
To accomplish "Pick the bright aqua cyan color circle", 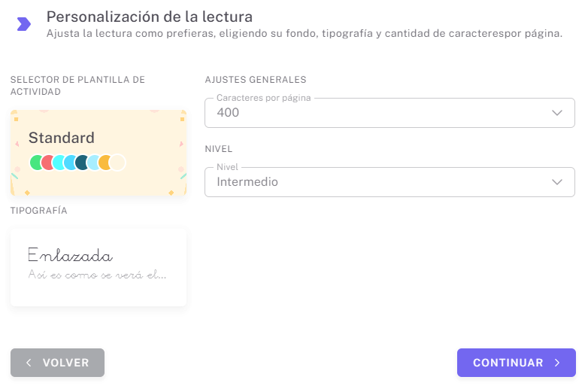I will tap(59, 163).
